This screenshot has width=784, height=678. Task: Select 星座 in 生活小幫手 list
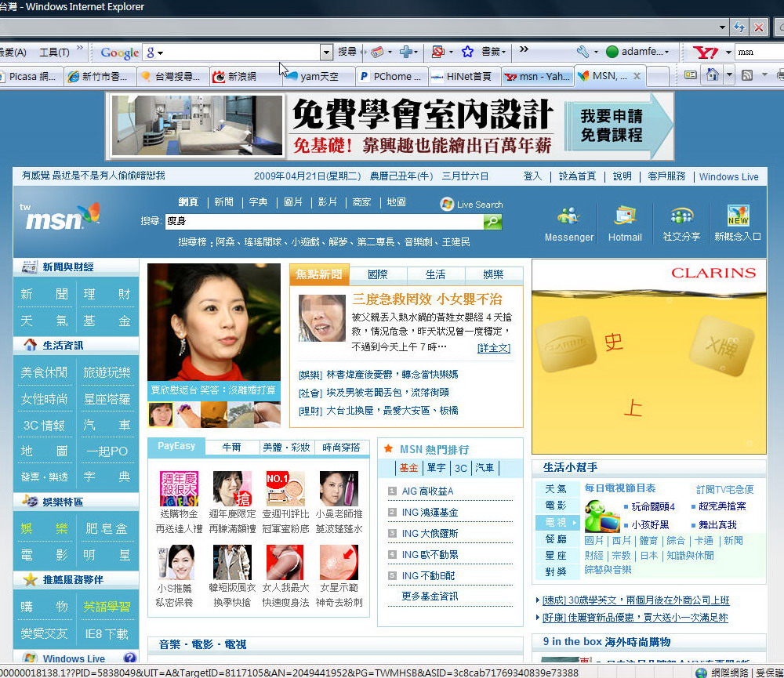(556, 555)
